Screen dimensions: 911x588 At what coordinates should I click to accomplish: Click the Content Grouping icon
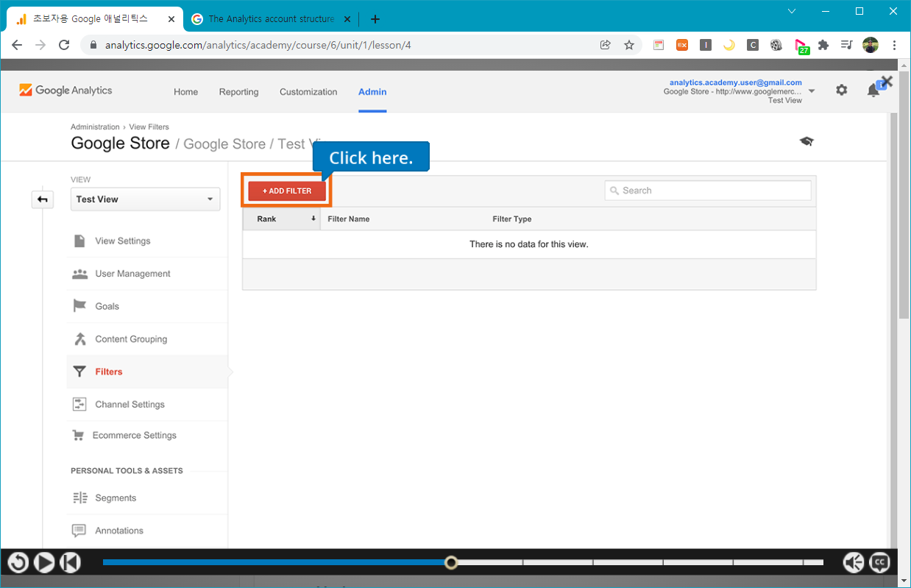pyautogui.click(x=79, y=339)
